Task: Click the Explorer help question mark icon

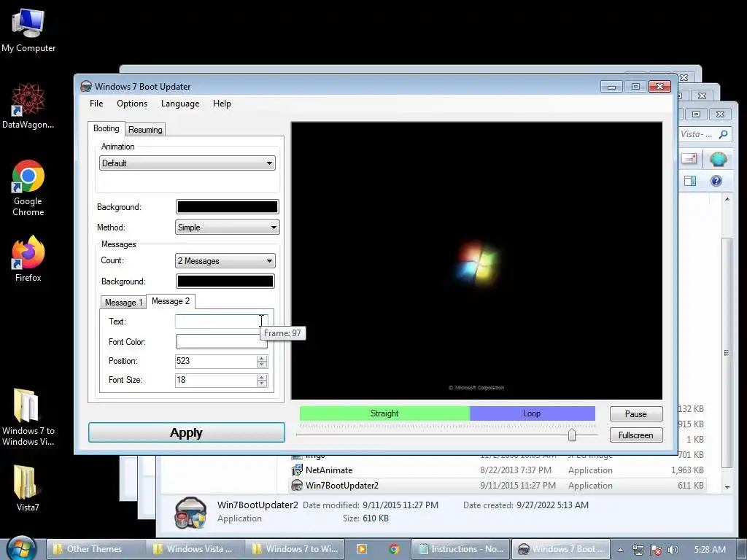Action: pos(716,181)
